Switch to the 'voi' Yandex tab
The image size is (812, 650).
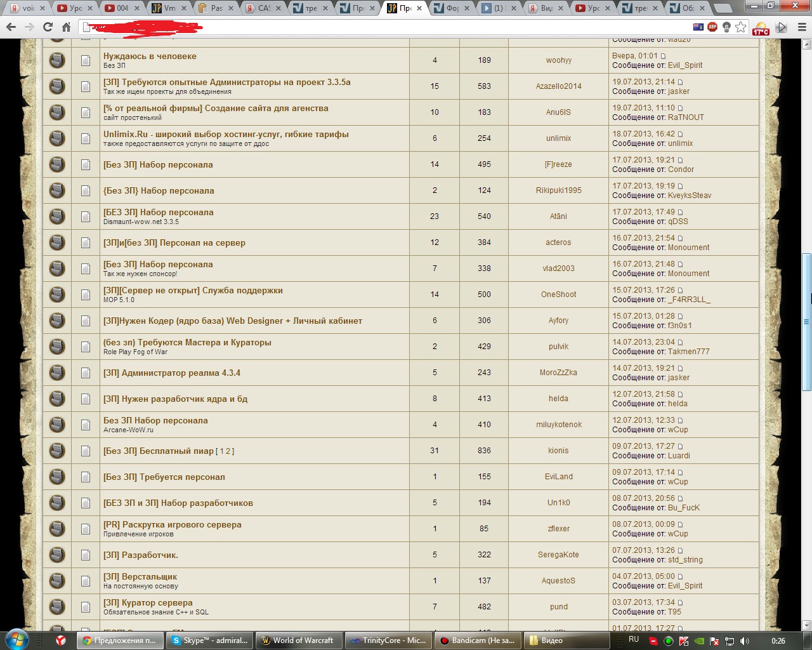click(x=27, y=8)
